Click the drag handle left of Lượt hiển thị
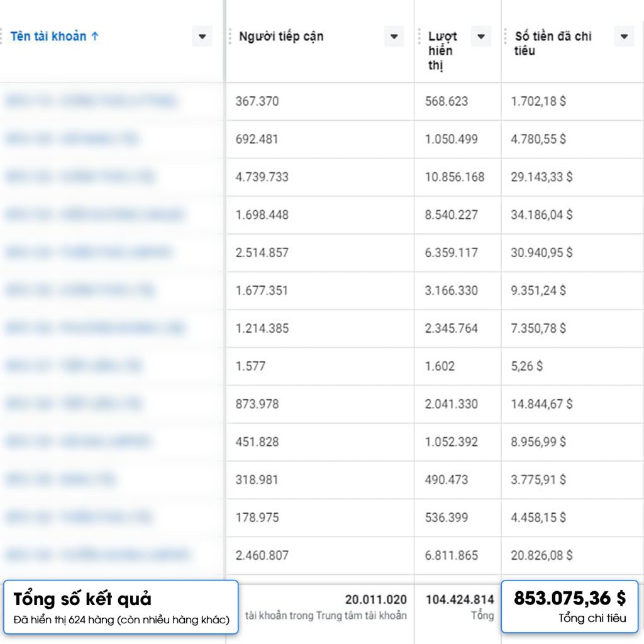Image resolution: width=644 pixels, height=644 pixels. click(421, 36)
